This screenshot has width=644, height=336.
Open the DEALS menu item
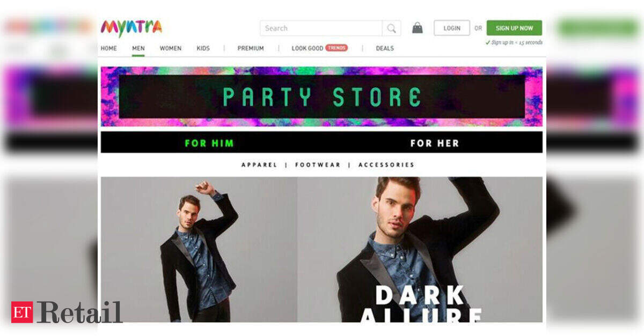385,48
